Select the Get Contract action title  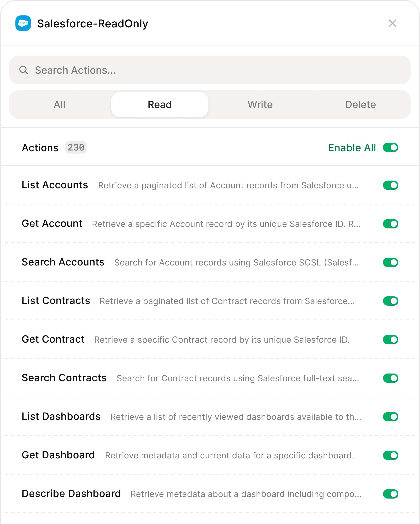[53, 339]
